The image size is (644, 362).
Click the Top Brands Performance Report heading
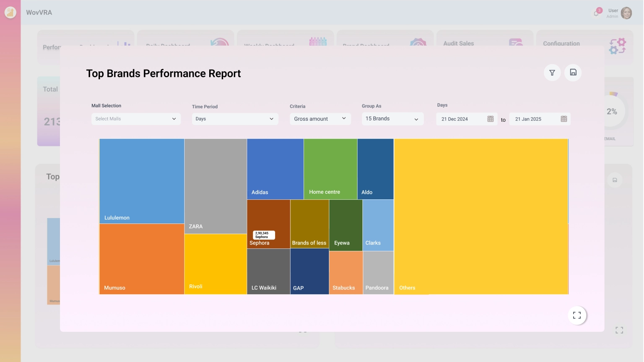pos(164,73)
